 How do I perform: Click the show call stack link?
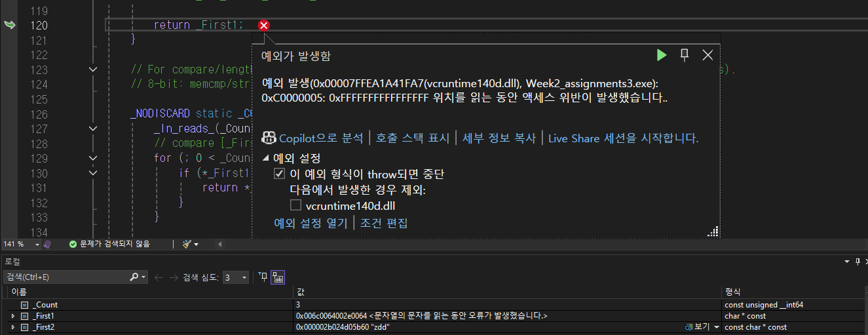412,138
